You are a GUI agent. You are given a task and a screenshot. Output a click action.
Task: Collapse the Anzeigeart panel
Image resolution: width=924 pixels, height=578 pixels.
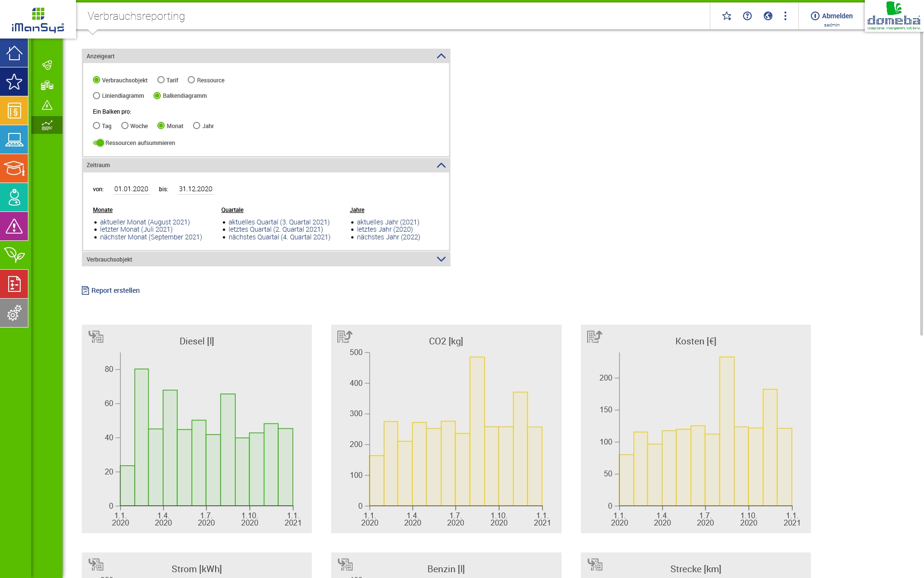point(441,56)
